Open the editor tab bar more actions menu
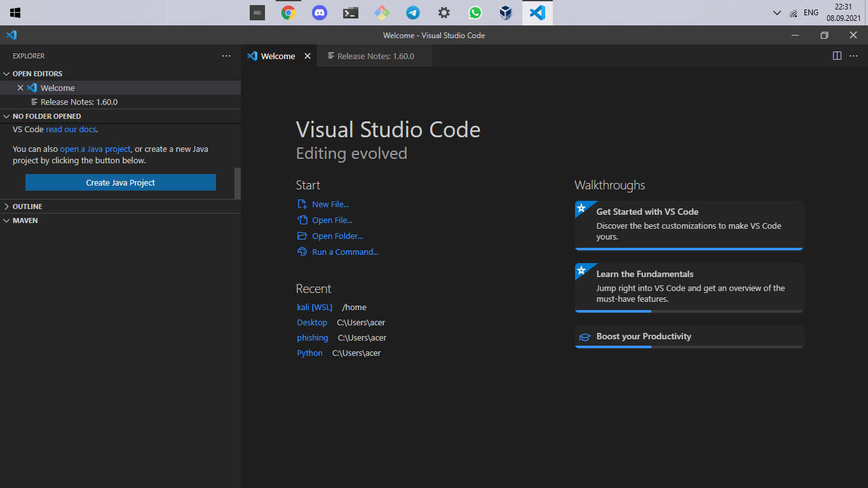 [853, 56]
